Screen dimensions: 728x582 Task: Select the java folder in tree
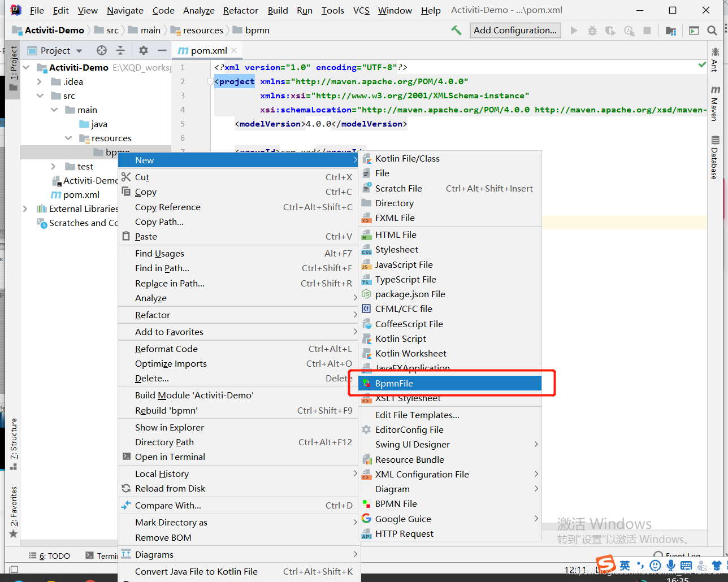[x=93, y=124]
